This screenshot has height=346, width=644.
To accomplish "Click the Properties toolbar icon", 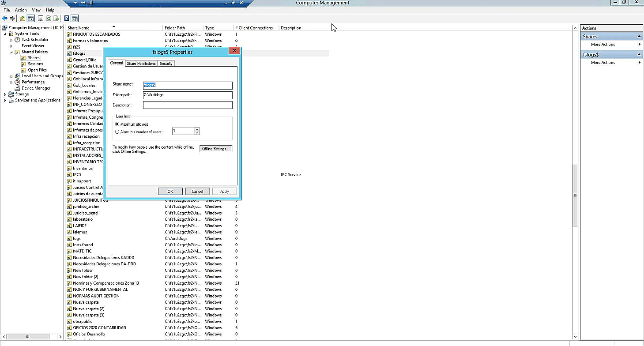I will click(41, 19).
